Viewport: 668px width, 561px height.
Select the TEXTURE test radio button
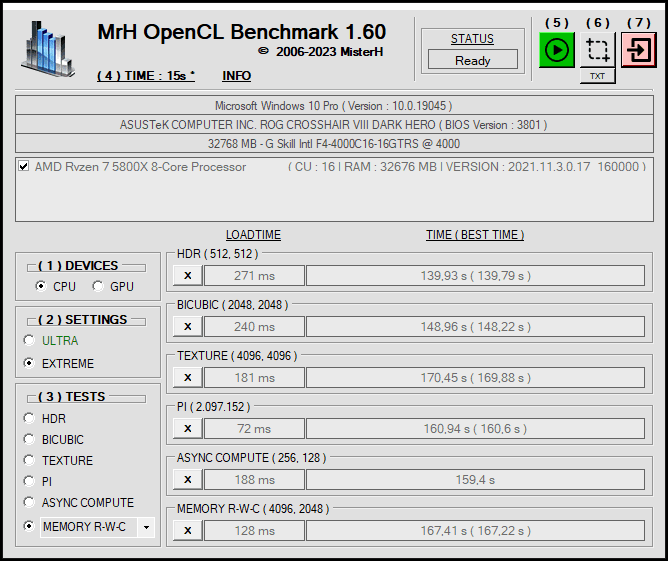pyautogui.click(x=29, y=460)
